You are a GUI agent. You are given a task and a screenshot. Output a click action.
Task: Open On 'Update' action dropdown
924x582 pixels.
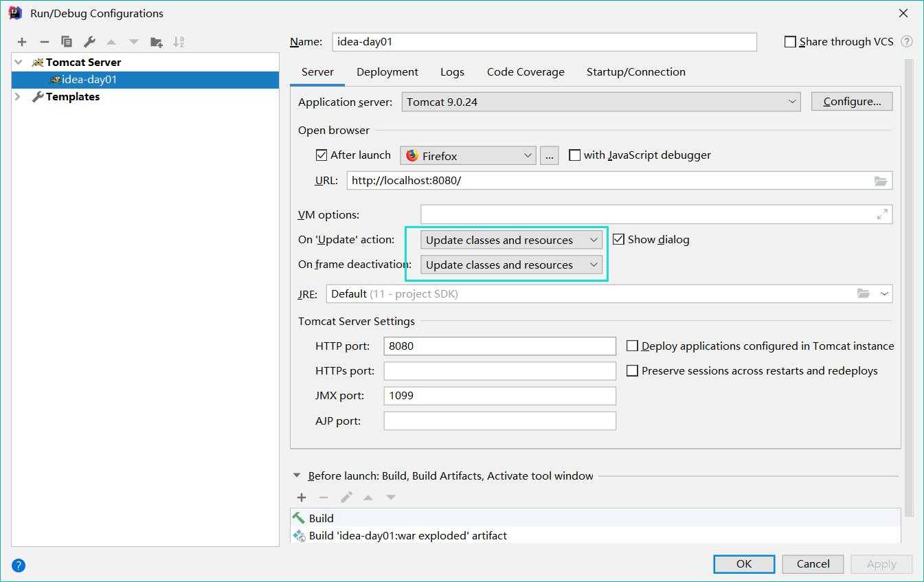click(x=512, y=240)
